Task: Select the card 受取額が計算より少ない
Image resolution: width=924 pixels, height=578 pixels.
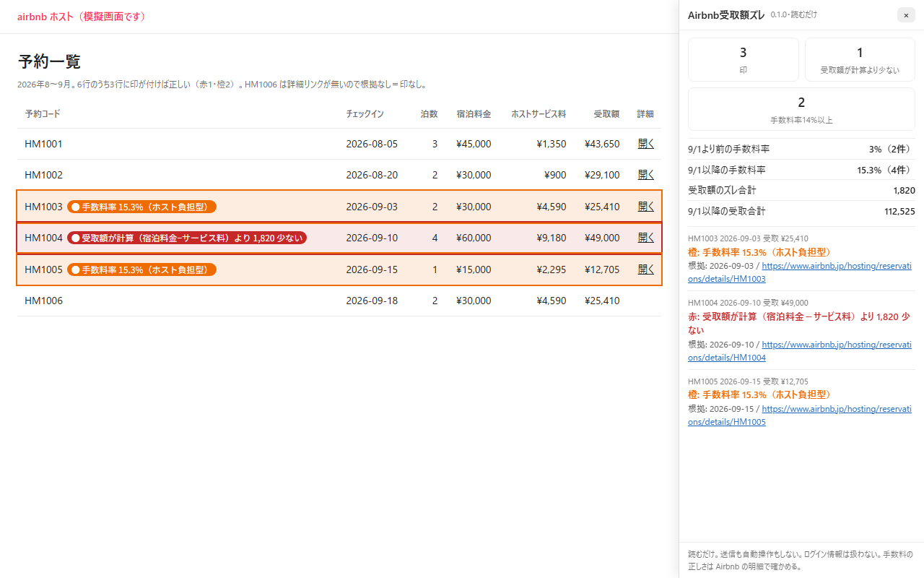Action: point(860,59)
